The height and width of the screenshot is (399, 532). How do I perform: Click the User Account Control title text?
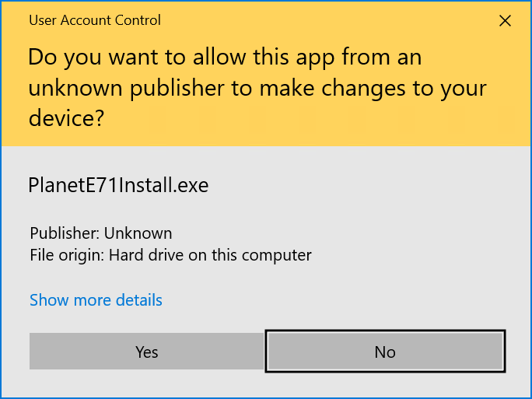(95, 20)
